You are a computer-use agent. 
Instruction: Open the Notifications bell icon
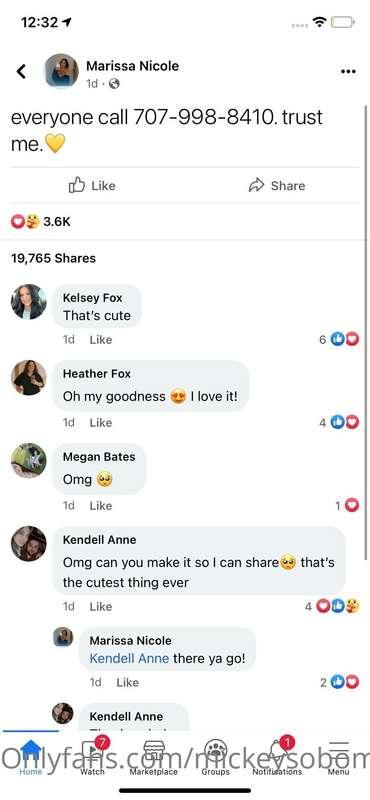pos(277,752)
